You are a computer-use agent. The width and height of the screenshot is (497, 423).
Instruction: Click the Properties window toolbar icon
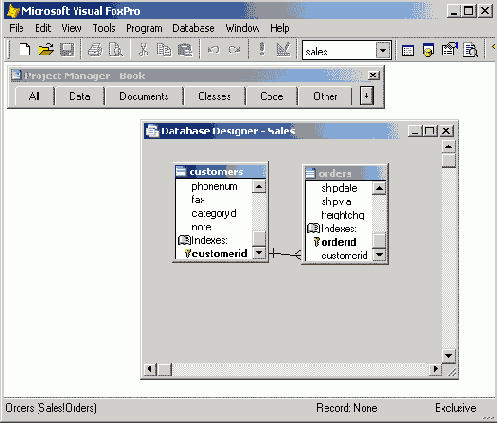coord(449,49)
